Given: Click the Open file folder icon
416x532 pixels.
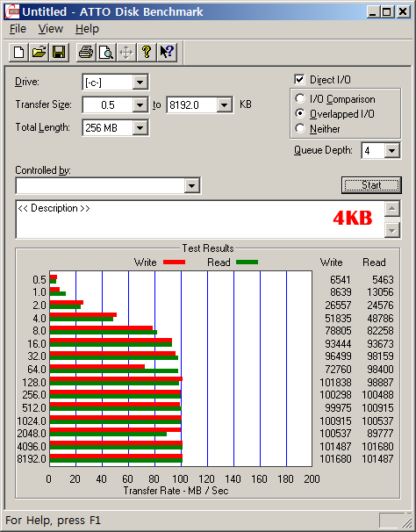Looking at the screenshot, I should click(x=39, y=53).
